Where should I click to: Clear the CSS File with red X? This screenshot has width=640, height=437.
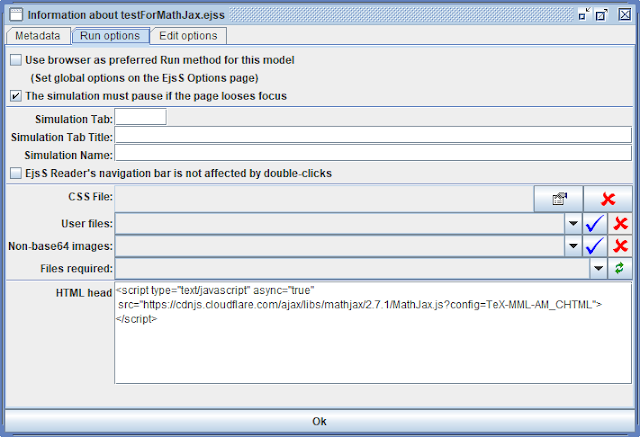608,199
